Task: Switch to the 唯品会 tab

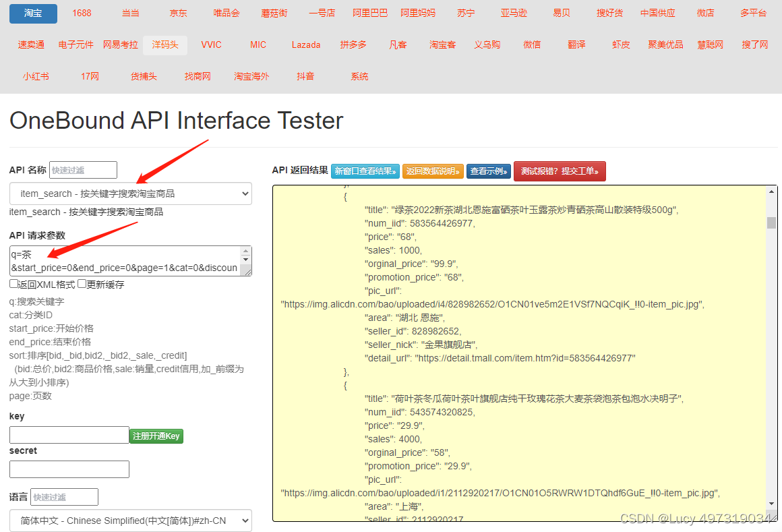Action: tap(227, 13)
